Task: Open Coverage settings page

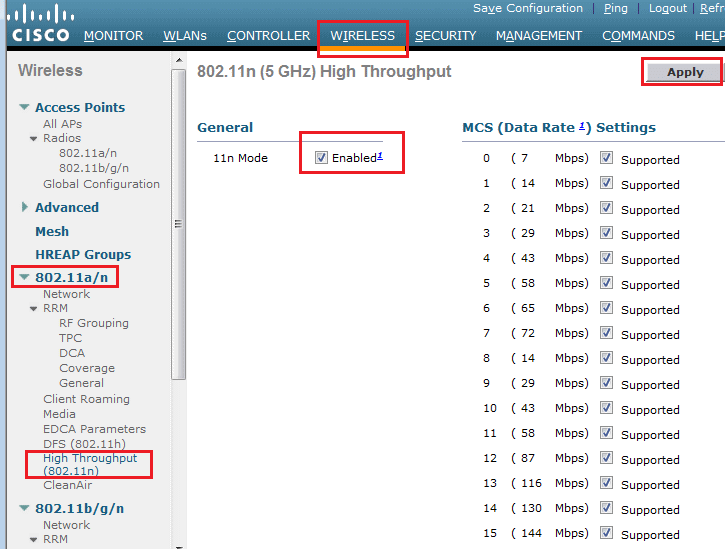Action: pos(87,368)
